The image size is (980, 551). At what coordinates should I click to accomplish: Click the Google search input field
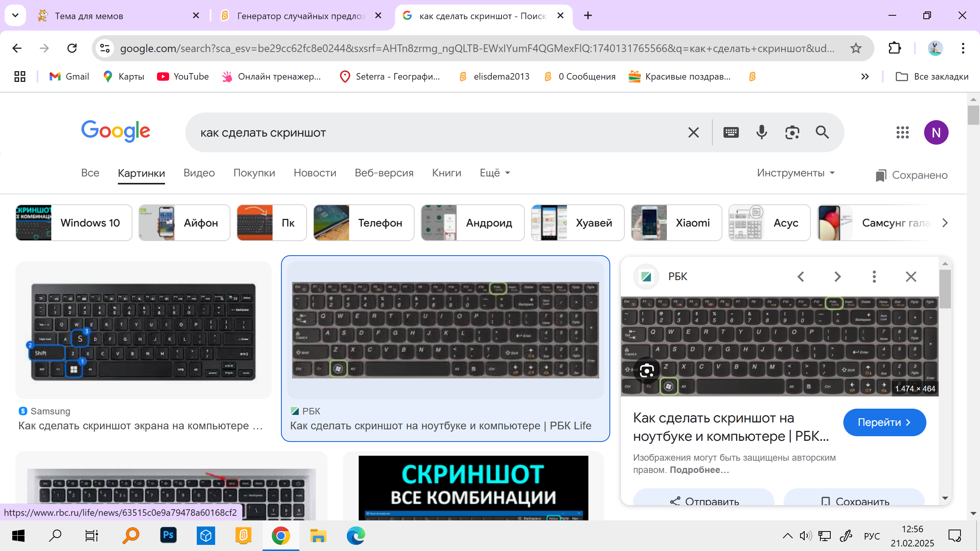440,133
